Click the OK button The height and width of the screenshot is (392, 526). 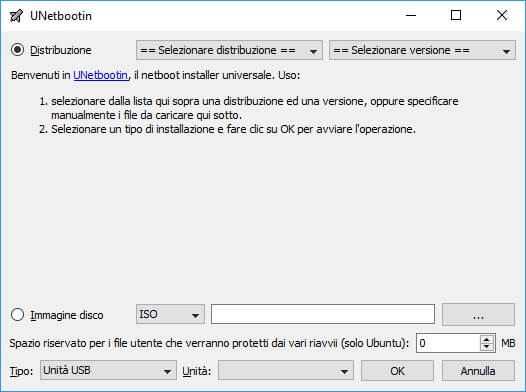coord(398,371)
